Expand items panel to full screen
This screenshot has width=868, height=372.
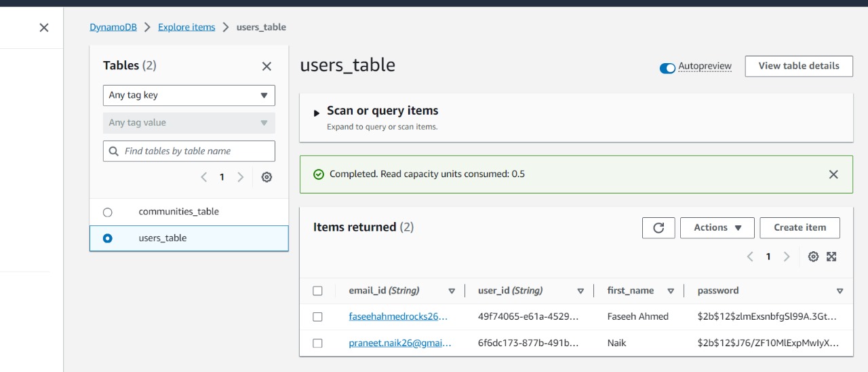pyautogui.click(x=831, y=257)
